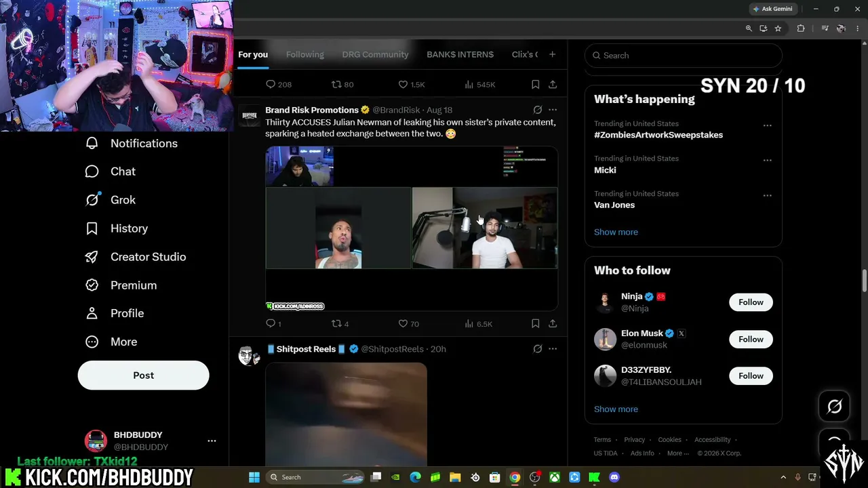Reply to the post with 208 replies

[278, 85]
